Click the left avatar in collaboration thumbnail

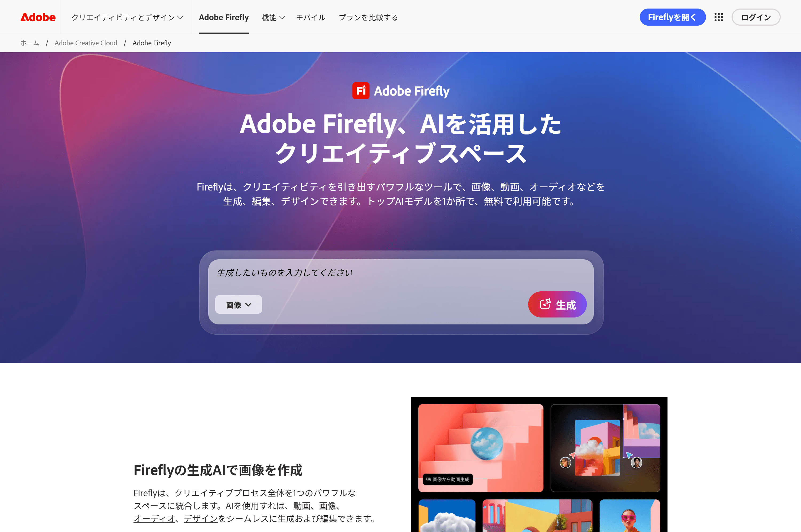click(565, 462)
